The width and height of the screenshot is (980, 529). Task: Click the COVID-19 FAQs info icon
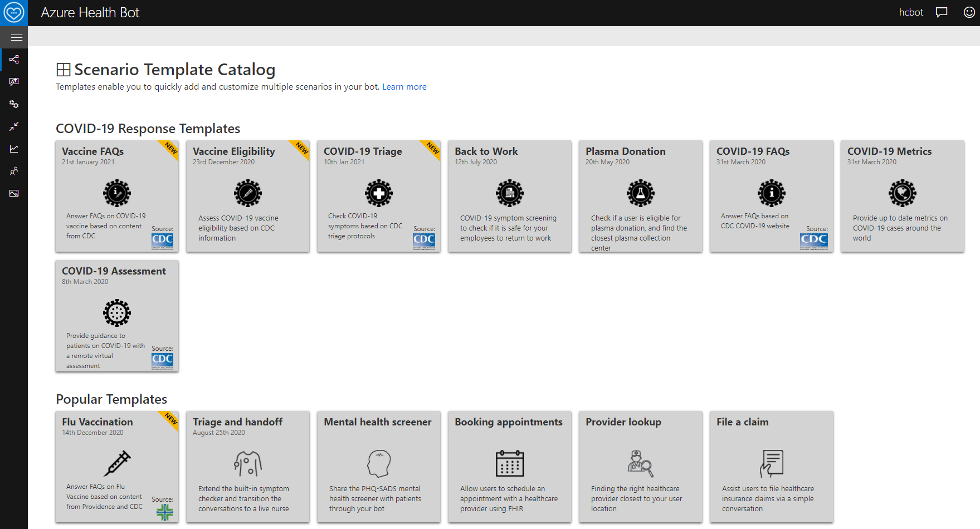click(x=772, y=193)
